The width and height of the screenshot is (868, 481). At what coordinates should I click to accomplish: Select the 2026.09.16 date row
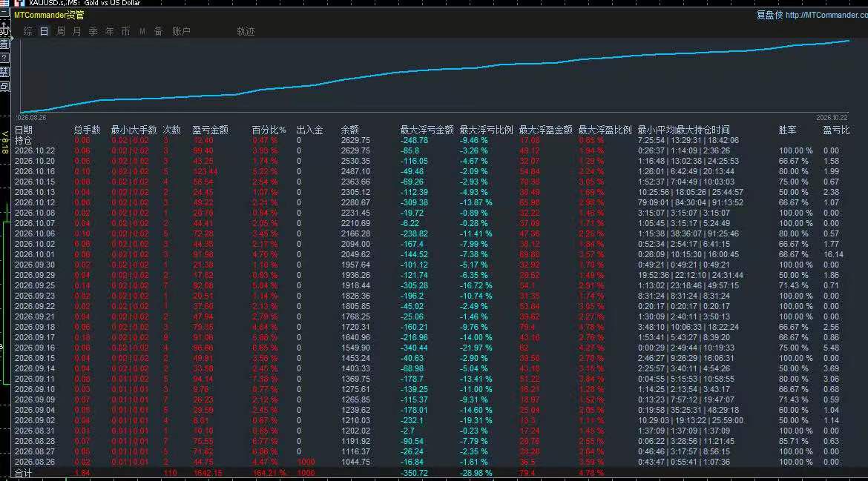tap(35, 348)
